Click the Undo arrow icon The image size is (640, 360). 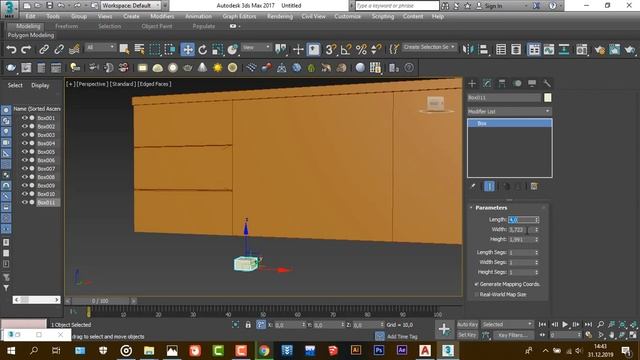[x=11, y=49]
